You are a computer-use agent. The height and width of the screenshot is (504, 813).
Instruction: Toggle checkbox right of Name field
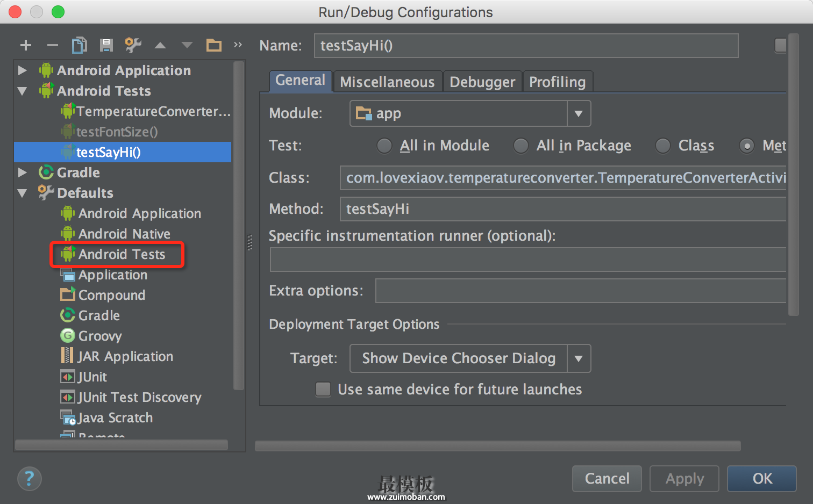pos(781,45)
